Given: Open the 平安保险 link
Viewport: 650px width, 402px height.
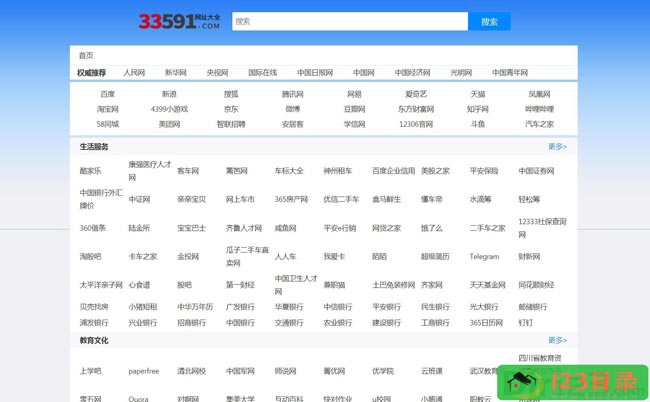Looking at the screenshot, I should point(484,171).
